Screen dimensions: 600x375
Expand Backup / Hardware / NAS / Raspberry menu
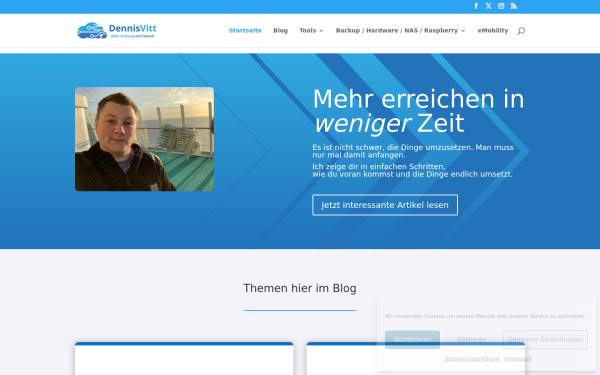tap(400, 30)
